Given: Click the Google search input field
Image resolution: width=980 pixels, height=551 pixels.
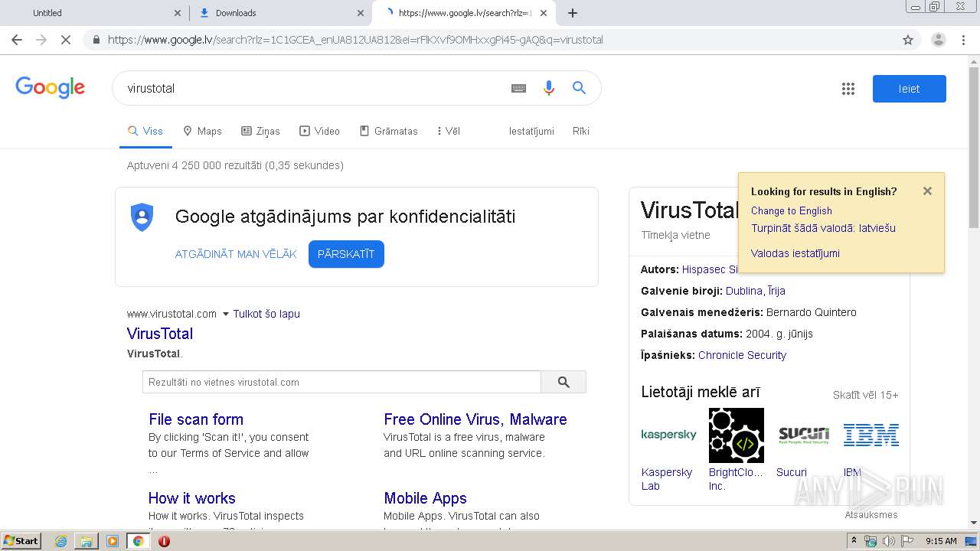Looking at the screenshot, I should (x=314, y=88).
